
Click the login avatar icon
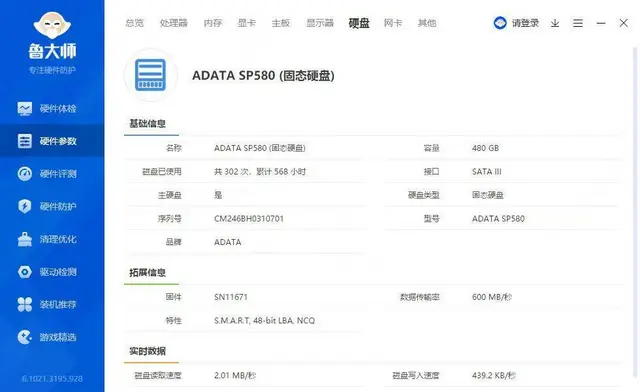500,23
